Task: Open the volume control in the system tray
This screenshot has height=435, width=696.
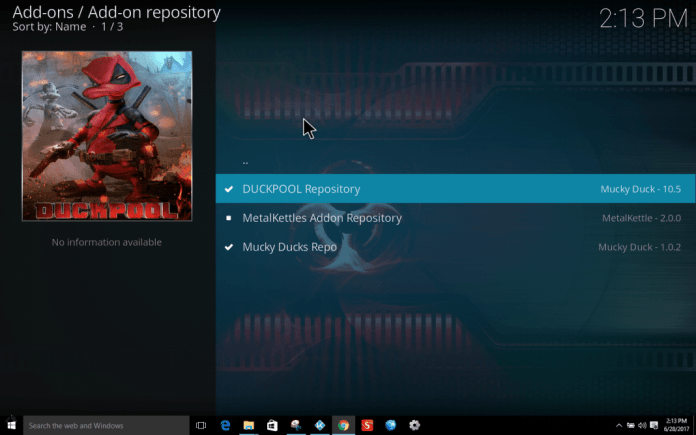Action: [642, 425]
